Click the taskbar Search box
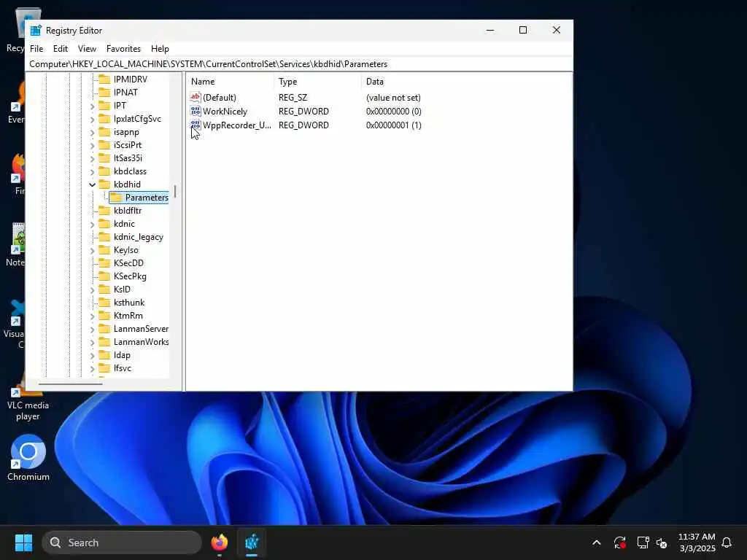747x560 pixels. pos(122,542)
